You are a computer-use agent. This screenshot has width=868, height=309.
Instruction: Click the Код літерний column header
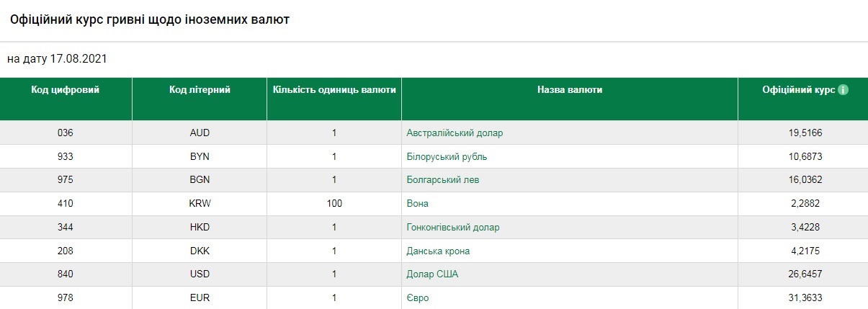click(x=200, y=90)
